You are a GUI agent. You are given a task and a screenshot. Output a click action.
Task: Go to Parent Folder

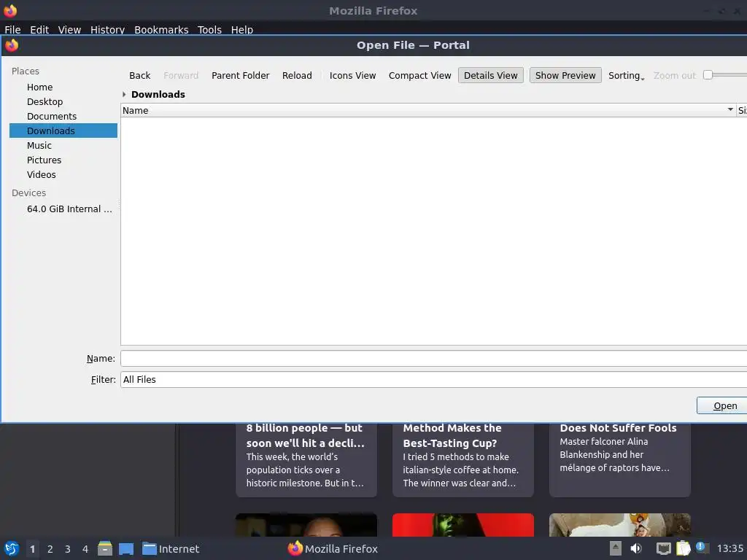(x=241, y=75)
